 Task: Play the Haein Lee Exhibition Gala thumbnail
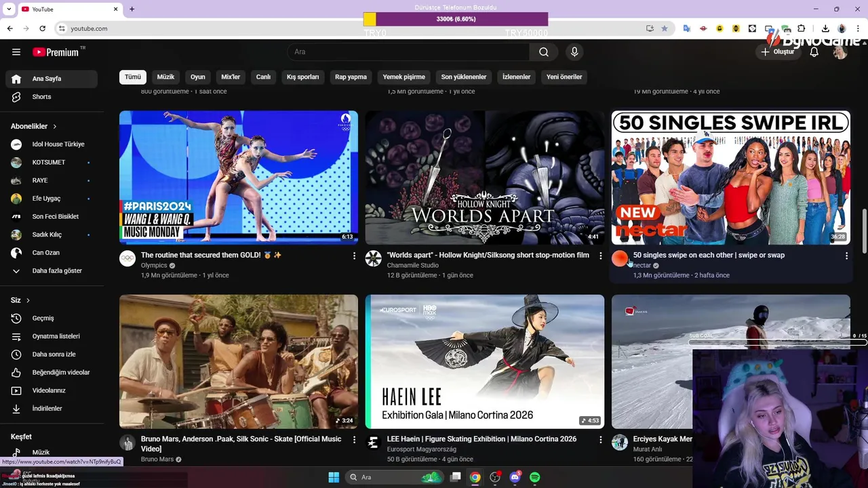484,361
